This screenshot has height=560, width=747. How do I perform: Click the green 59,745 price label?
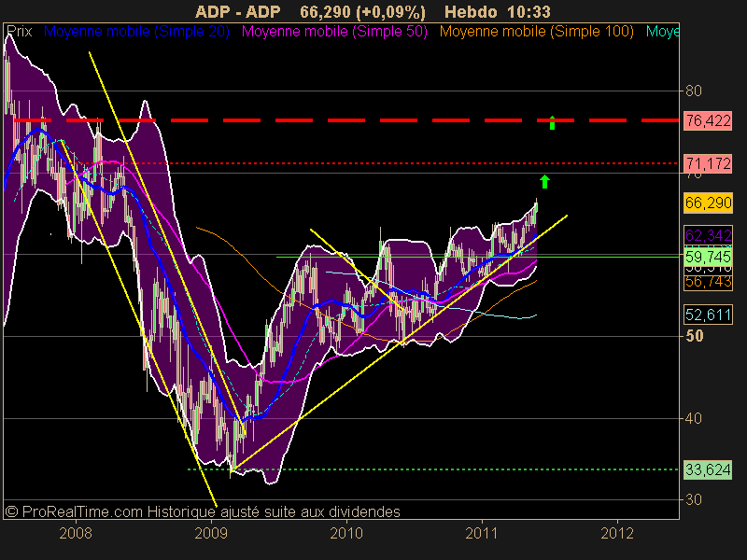(708, 257)
